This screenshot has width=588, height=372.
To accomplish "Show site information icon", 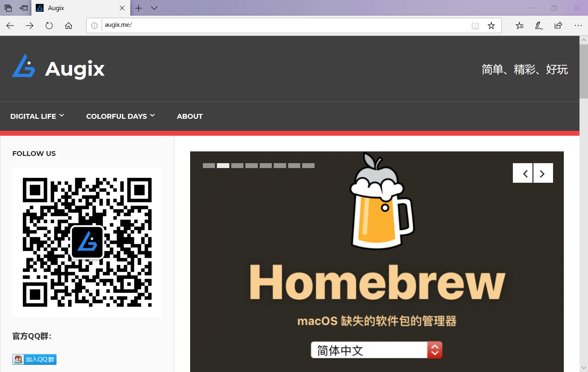I will (94, 25).
